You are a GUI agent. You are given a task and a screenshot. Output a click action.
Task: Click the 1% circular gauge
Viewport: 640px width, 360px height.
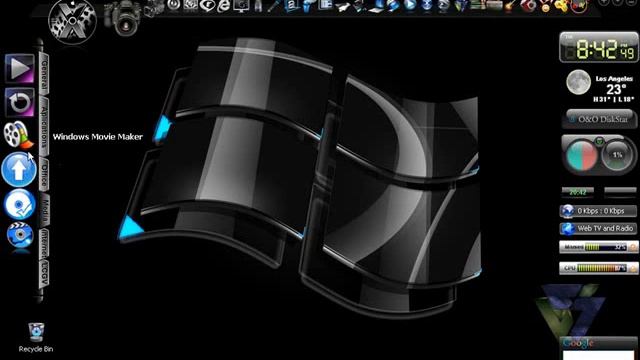point(617,155)
